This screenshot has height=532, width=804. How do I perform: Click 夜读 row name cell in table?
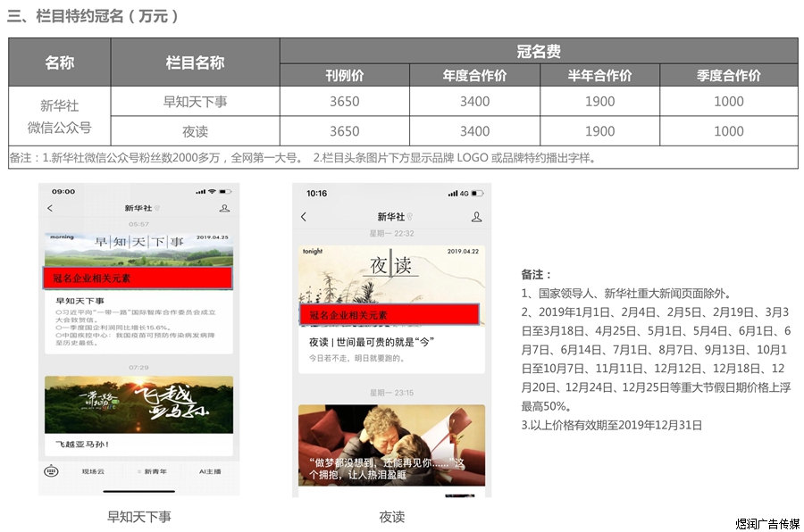196,132
